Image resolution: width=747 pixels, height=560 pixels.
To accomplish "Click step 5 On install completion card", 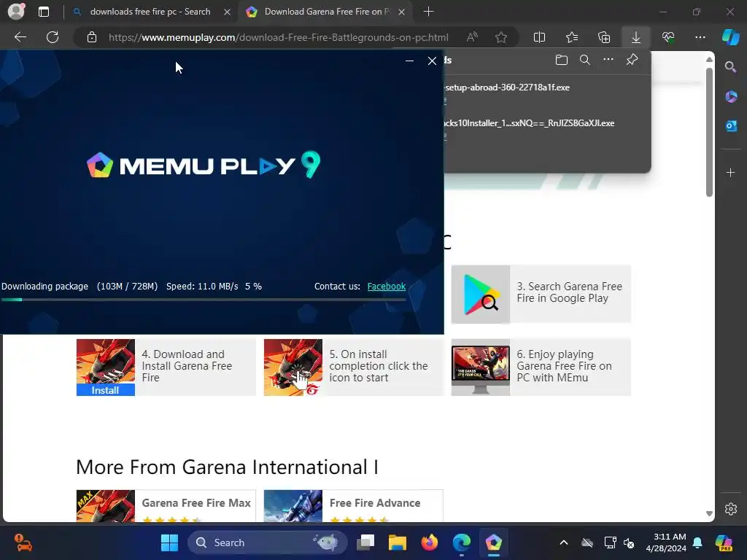I will [x=354, y=367].
